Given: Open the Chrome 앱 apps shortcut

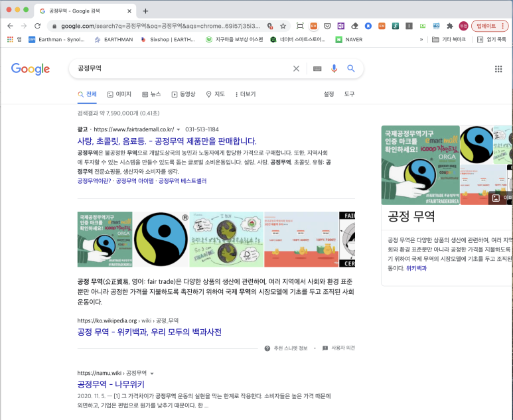Looking at the screenshot, I should point(15,40).
